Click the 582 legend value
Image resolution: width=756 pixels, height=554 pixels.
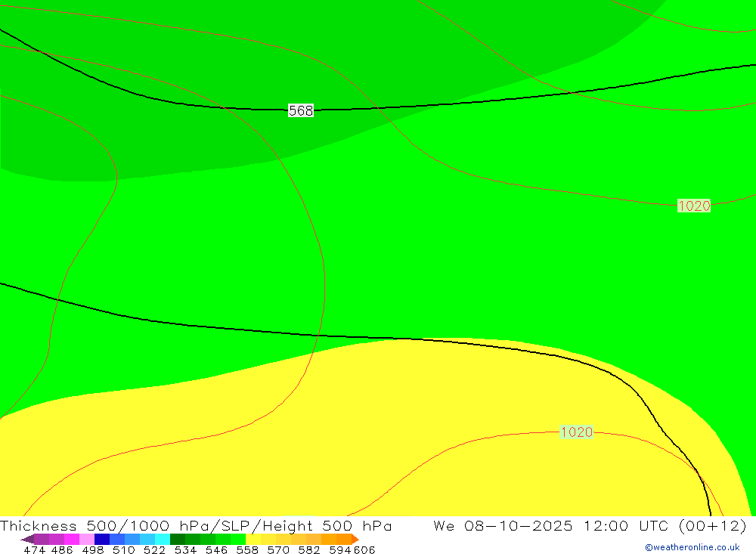click(308, 549)
